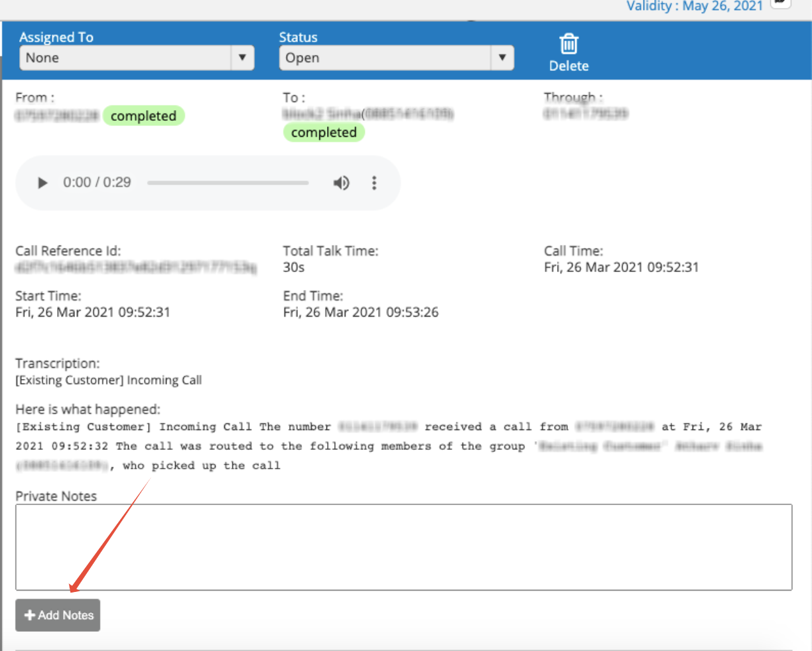
Task: Click the Validity May 26, 2021 link
Action: coord(695,6)
